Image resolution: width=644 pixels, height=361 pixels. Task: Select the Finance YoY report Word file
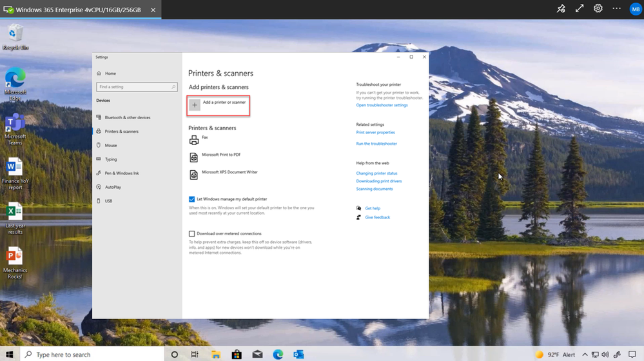click(x=15, y=173)
